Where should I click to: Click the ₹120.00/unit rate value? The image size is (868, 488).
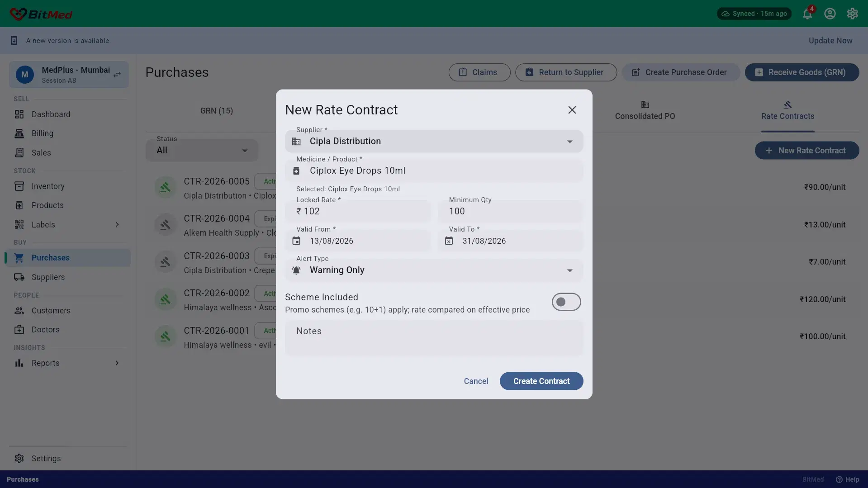click(822, 299)
